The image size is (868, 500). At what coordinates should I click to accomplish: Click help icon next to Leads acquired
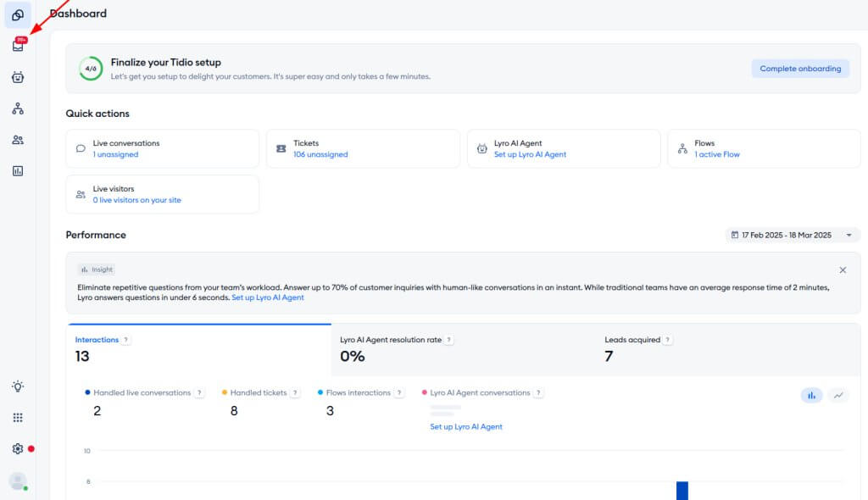tap(668, 340)
